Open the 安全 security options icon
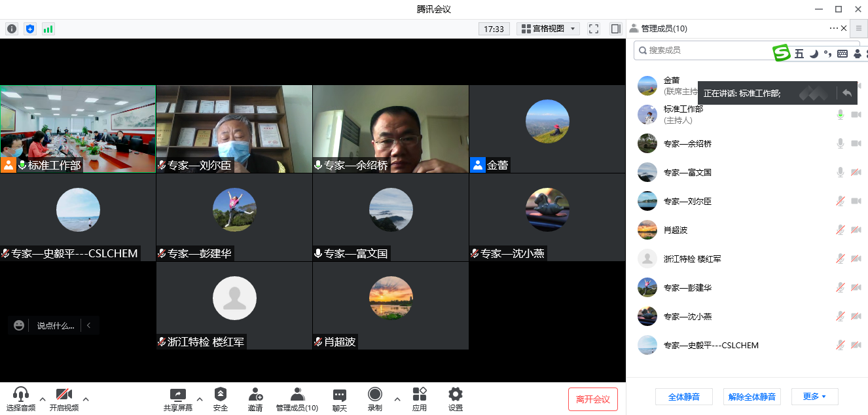Viewport: 868px width, 415px height. tap(221, 395)
